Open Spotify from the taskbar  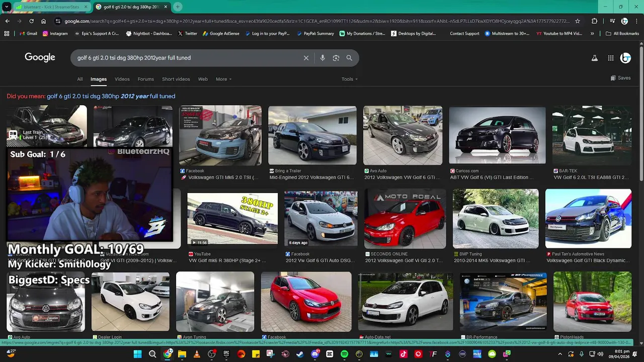point(345,354)
